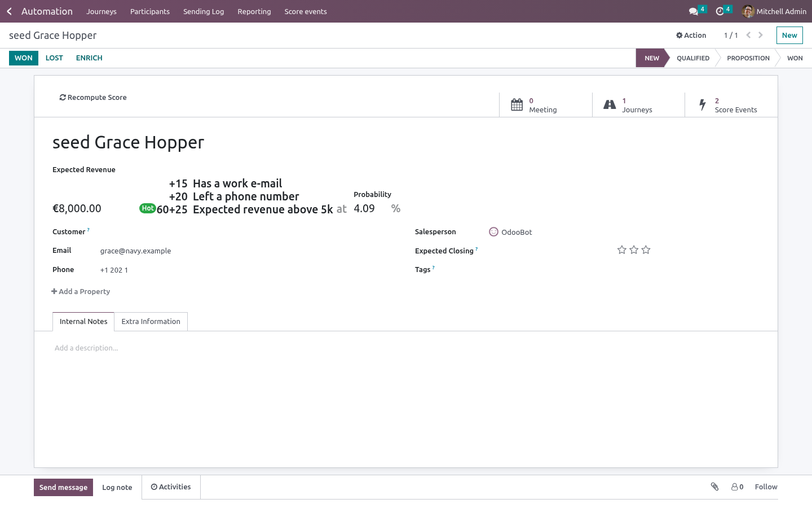Go to next record arrow
Image resolution: width=812 pixels, height=508 pixels.
[x=761, y=35]
